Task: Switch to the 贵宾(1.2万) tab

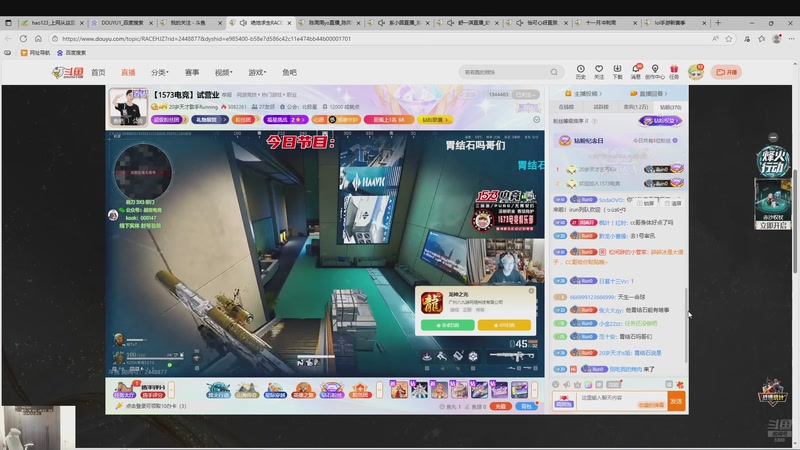Action: pos(636,107)
